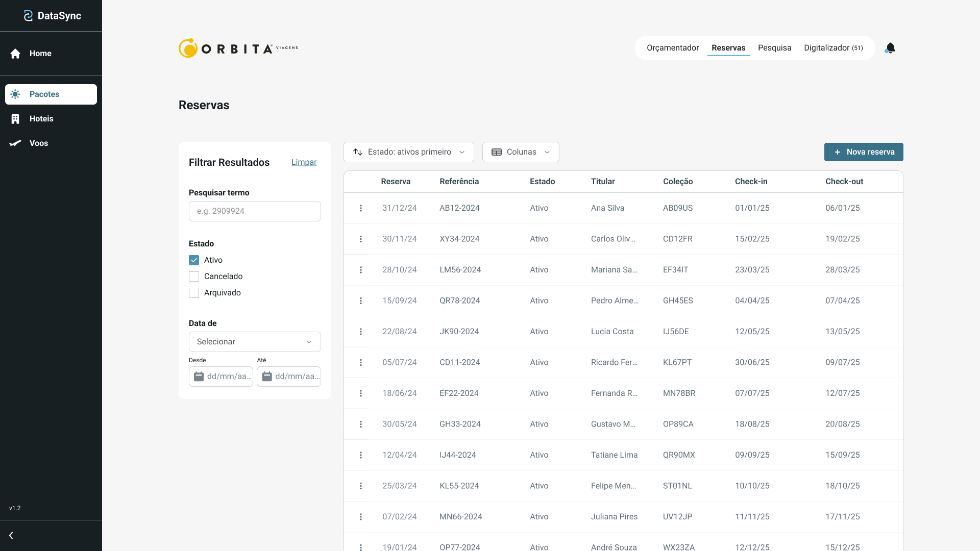Focus the Pesquisar termo input field
The width and height of the screenshot is (980, 551).
(255, 211)
